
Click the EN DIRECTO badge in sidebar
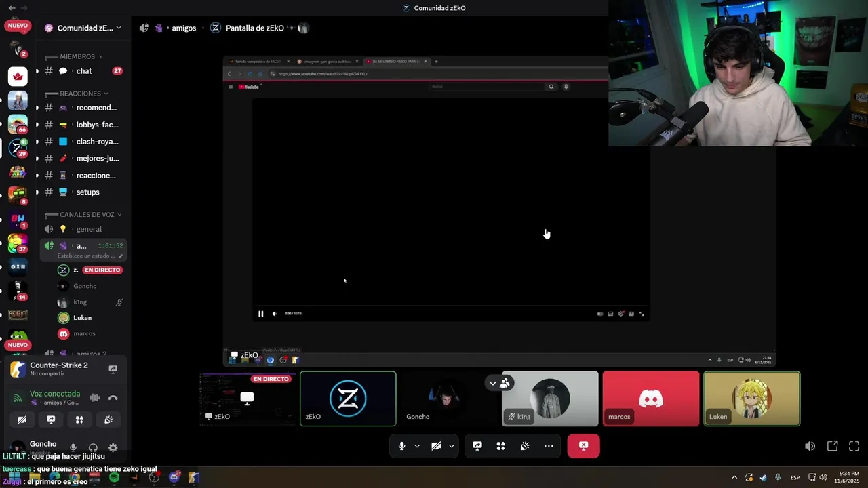[102, 270]
